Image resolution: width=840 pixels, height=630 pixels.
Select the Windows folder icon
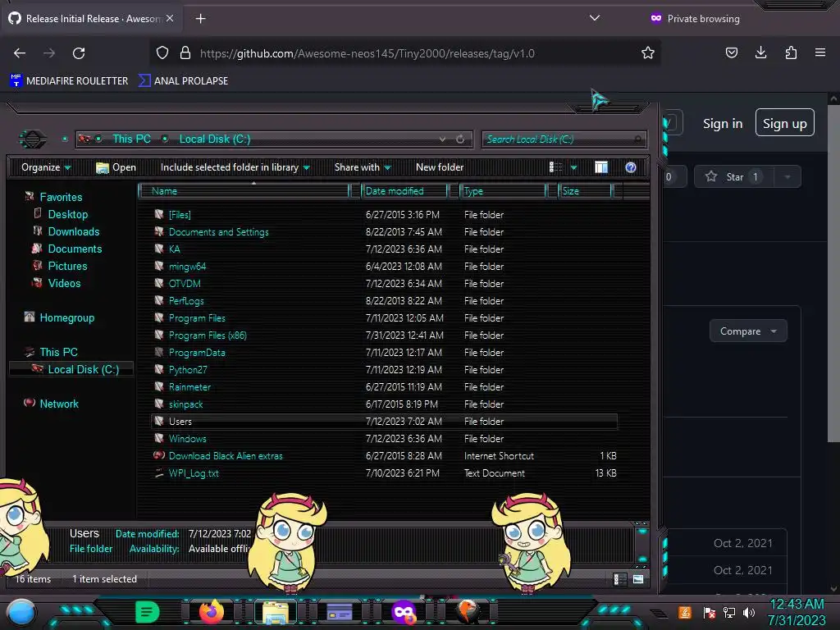tap(159, 438)
